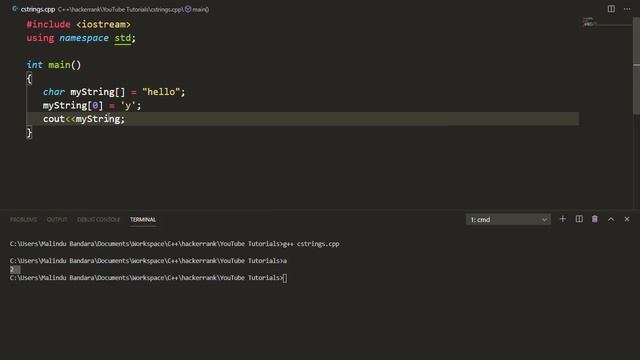The height and width of the screenshot is (360, 640).
Task: Click the 'y' character literal
Action: coord(128,106)
